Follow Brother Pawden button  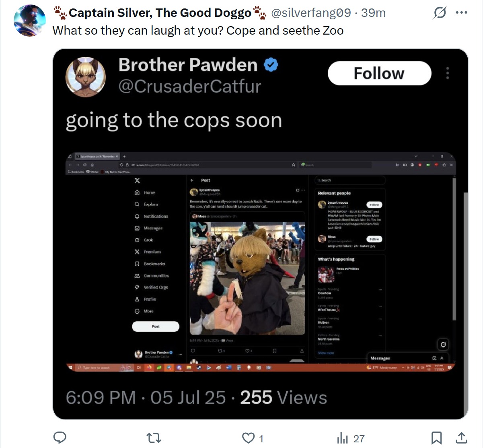379,73
